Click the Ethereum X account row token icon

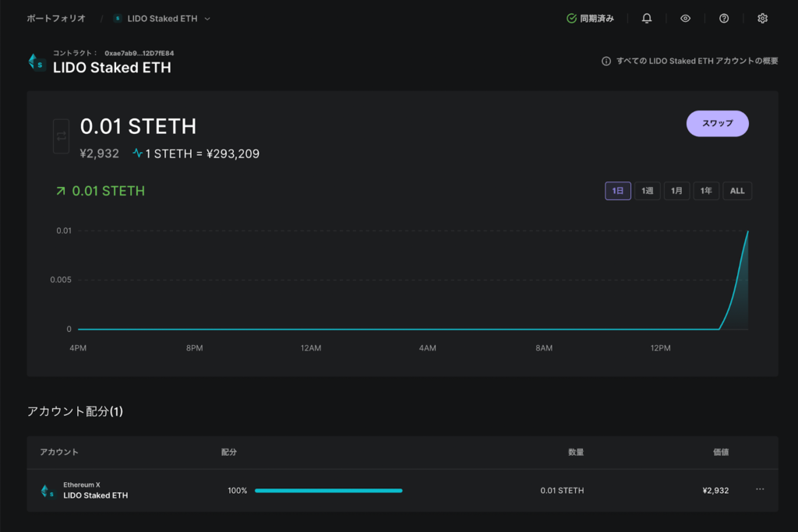point(48,491)
